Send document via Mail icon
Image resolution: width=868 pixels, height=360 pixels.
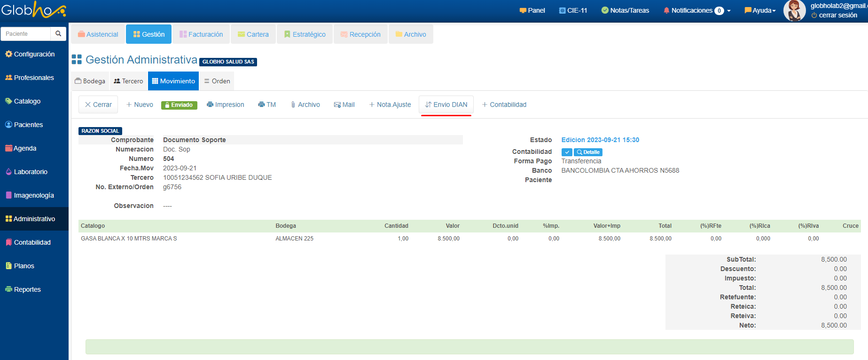pos(344,104)
